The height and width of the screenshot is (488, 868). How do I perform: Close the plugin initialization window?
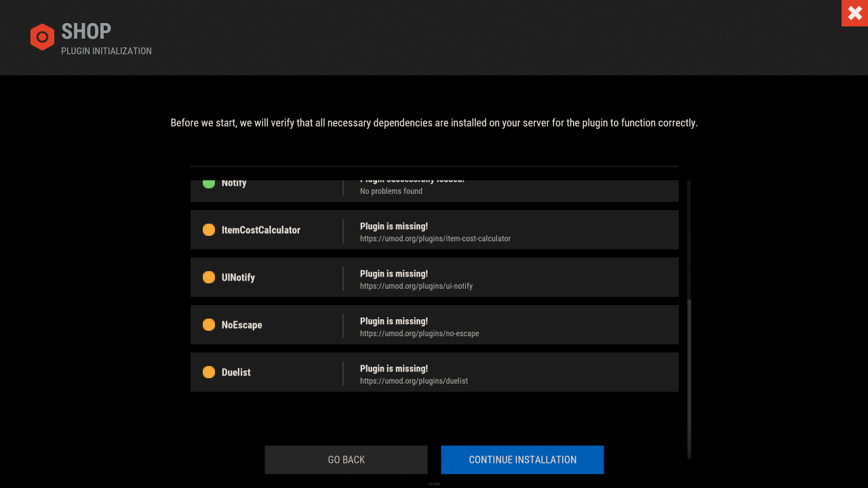[854, 13]
